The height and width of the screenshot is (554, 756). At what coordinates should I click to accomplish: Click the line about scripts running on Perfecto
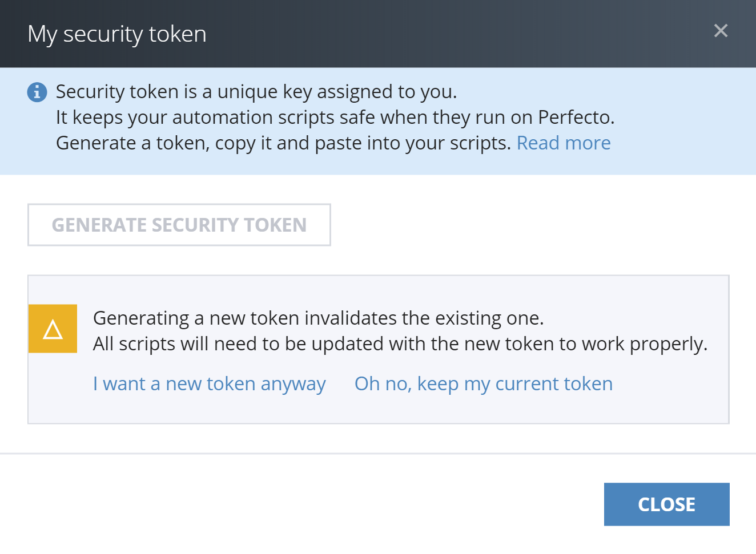pos(335,118)
